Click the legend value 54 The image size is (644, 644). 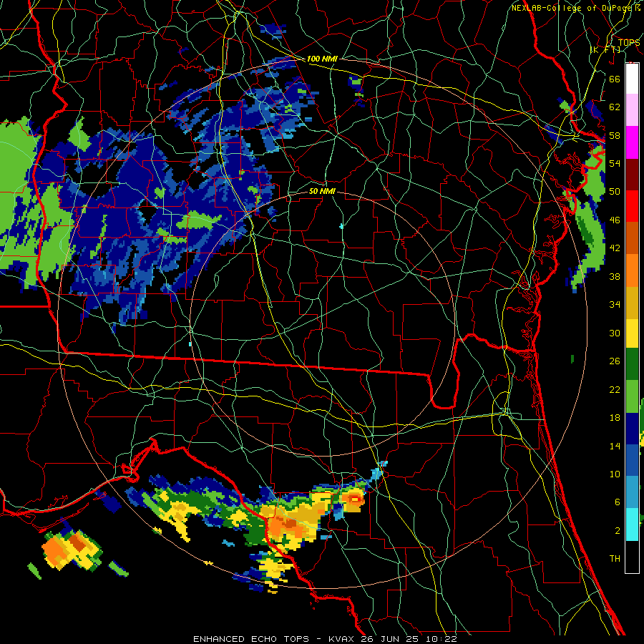(615, 163)
